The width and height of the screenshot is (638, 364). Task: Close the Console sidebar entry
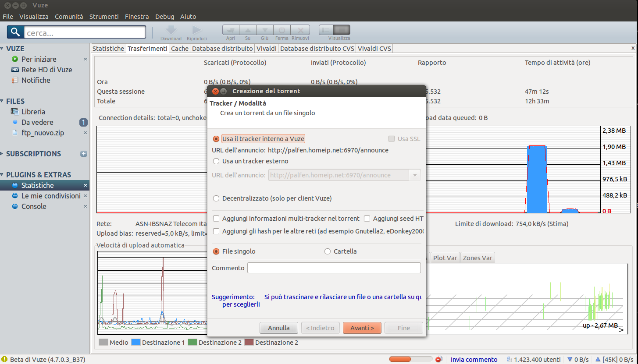pyautogui.click(x=86, y=206)
